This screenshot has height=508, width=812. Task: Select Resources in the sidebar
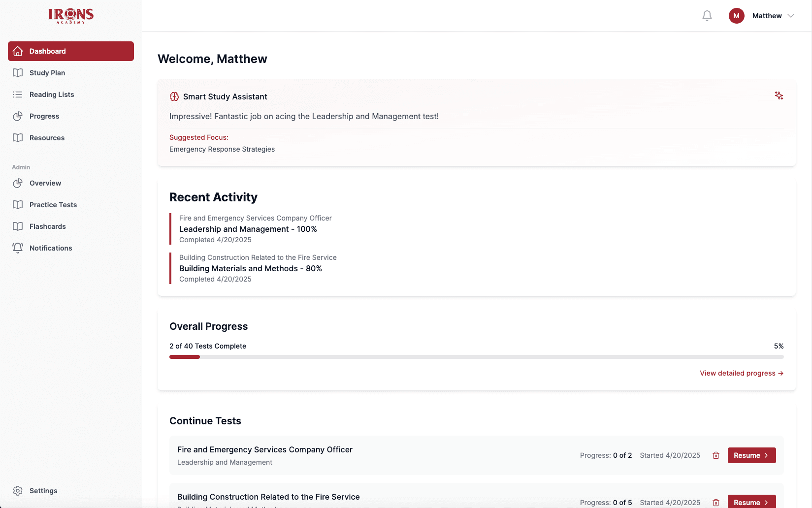point(47,137)
